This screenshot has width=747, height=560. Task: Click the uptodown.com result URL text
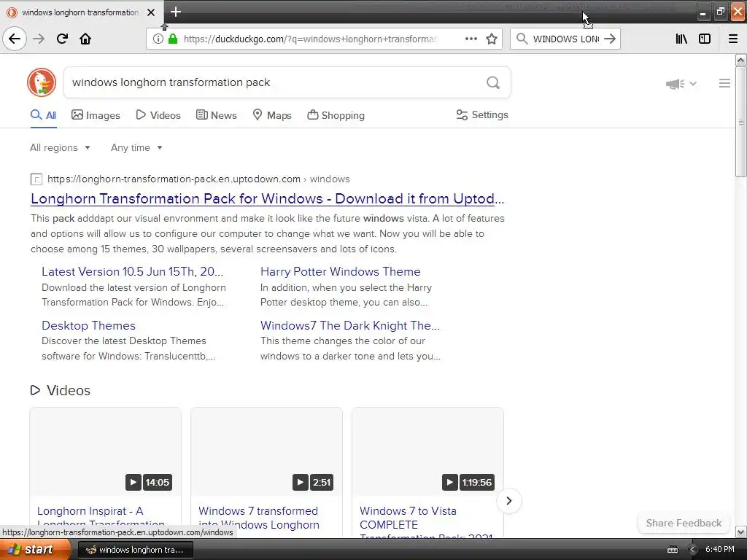coord(174,179)
